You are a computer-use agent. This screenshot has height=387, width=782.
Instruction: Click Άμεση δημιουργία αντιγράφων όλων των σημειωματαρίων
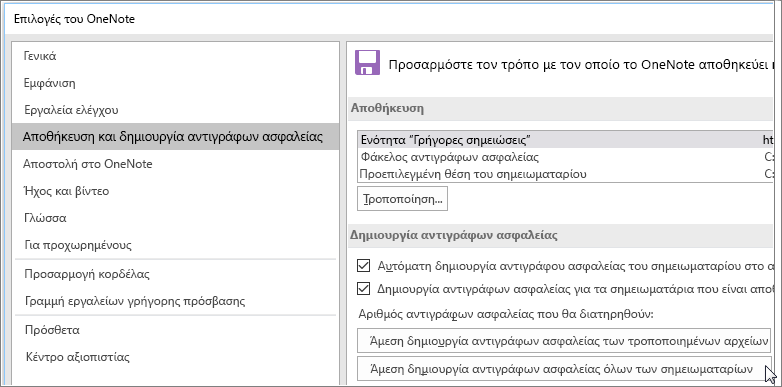click(x=564, y=369)
